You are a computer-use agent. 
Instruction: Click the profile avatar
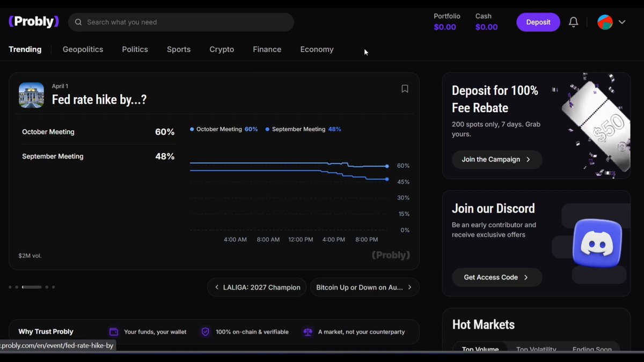605,22
